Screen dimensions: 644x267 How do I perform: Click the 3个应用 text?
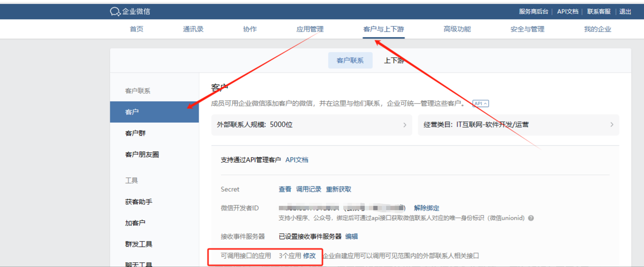290,256
